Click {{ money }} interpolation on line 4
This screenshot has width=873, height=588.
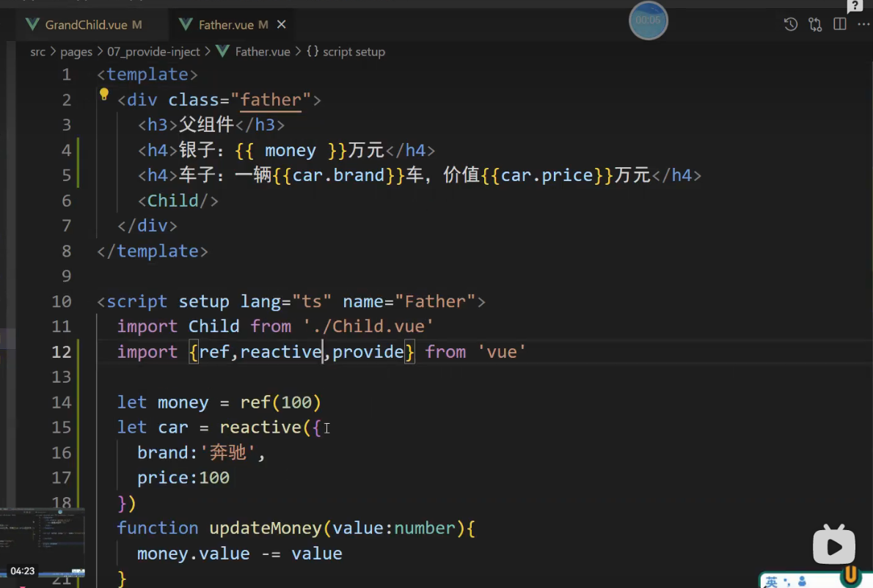[x=291, y=150]
